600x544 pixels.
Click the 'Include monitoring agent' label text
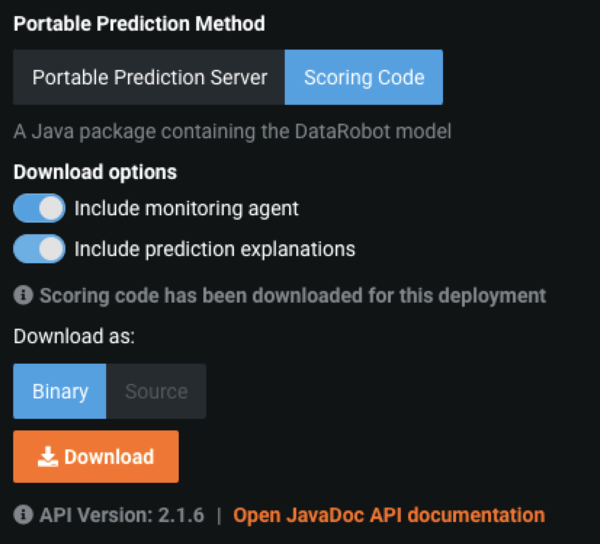(186, 209)
